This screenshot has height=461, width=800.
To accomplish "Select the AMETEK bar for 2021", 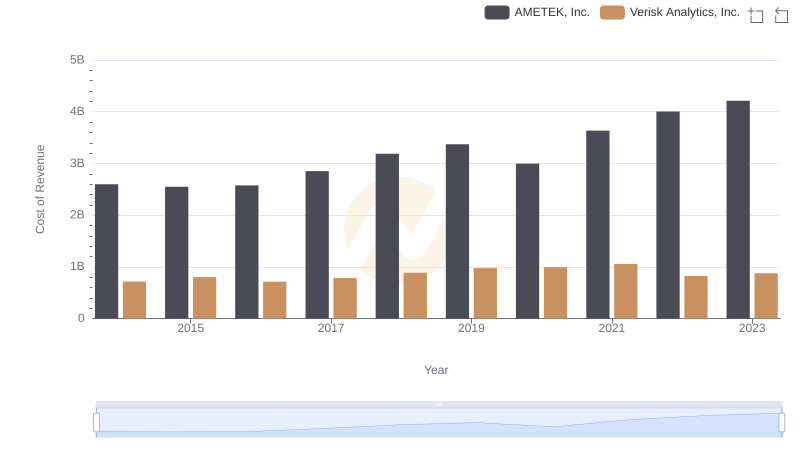I will (597, 224).
